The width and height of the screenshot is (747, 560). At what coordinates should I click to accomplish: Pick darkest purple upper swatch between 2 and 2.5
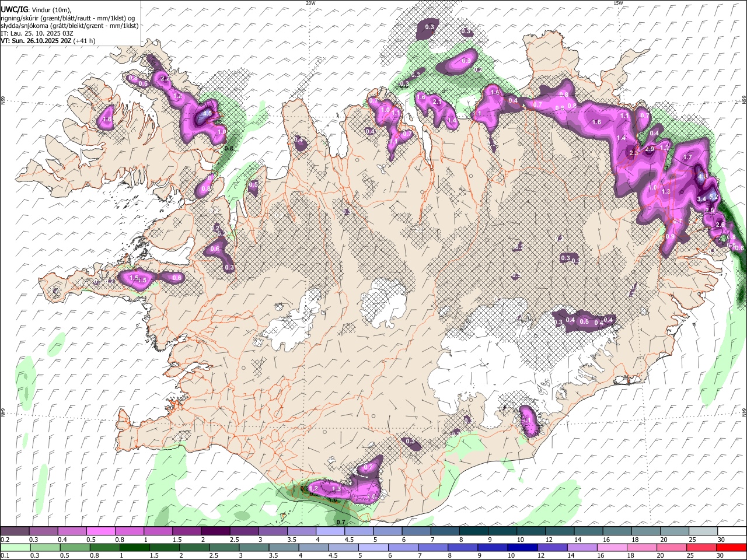[x=215, y=531]
